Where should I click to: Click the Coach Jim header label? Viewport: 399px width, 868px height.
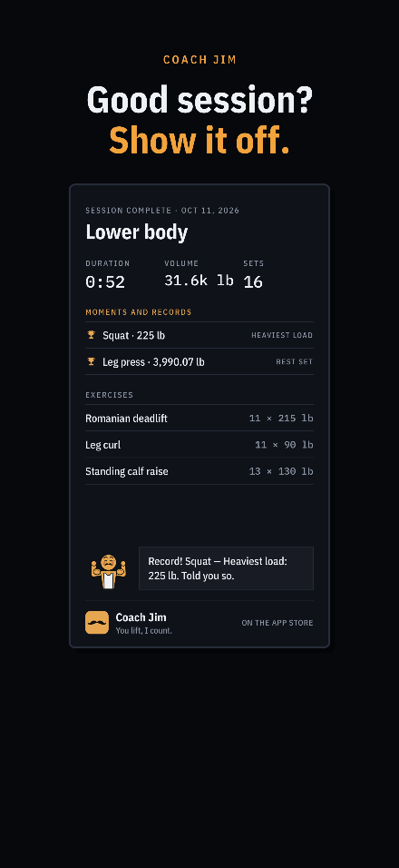pos(199,60)
